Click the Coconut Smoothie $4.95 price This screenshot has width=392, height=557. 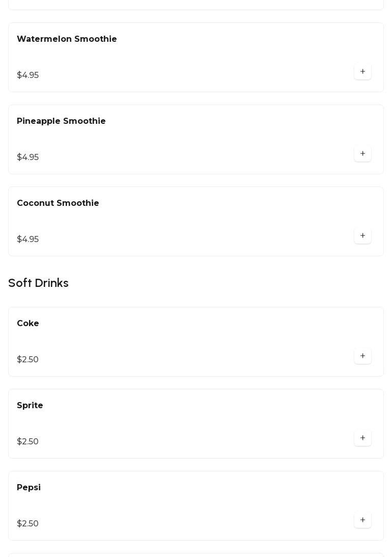pyautogui.click(x=27, y=240)
